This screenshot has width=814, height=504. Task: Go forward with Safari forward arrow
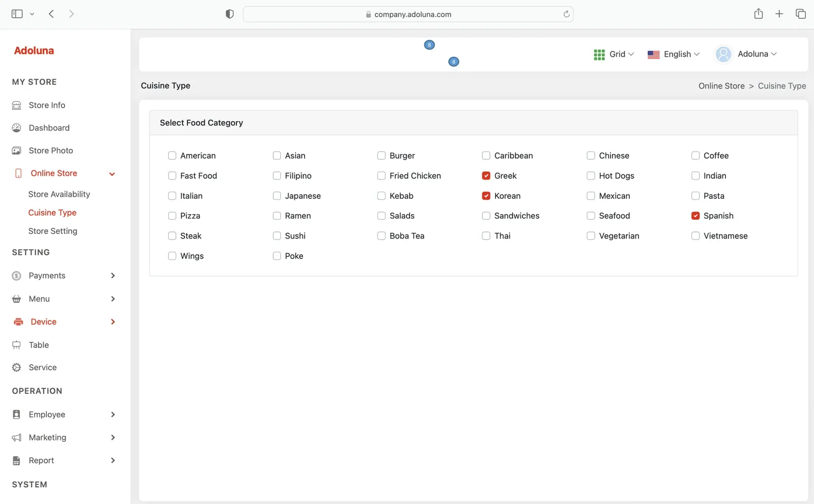(71, 14)
